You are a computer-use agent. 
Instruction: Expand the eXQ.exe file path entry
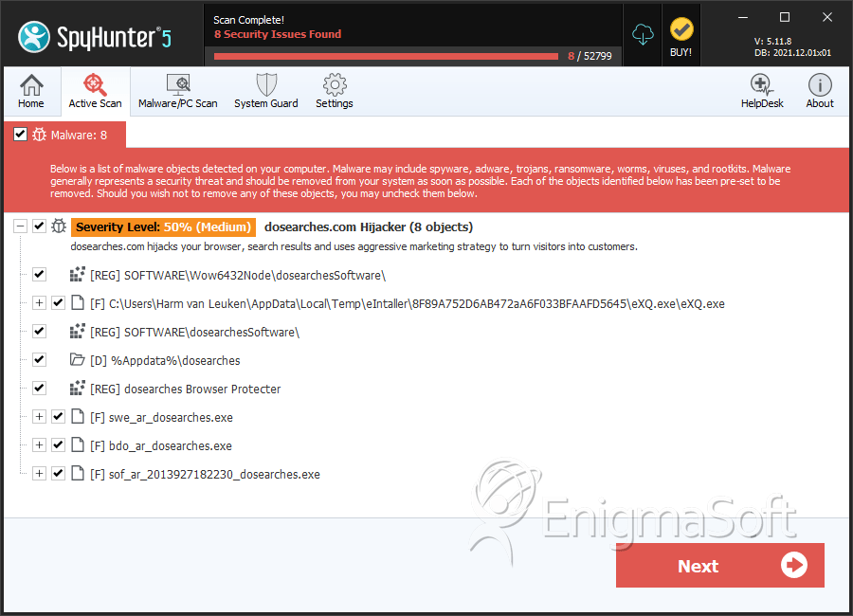39,303
